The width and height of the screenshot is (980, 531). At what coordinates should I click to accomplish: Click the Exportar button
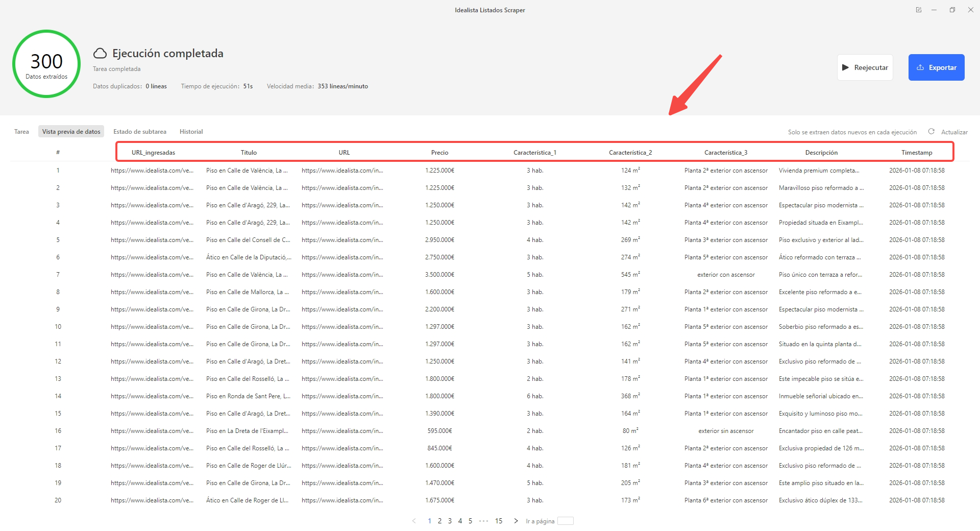(x=936, y=67)
